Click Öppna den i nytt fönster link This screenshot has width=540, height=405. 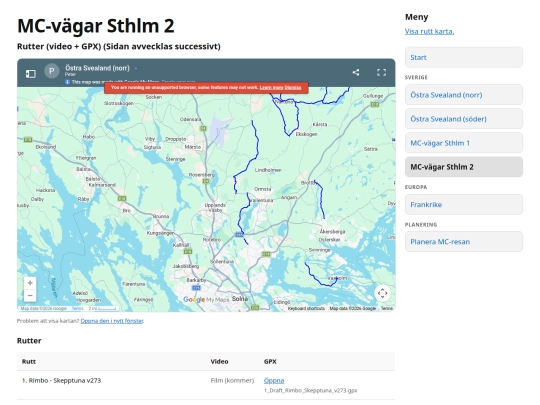[x=112, y=321]
